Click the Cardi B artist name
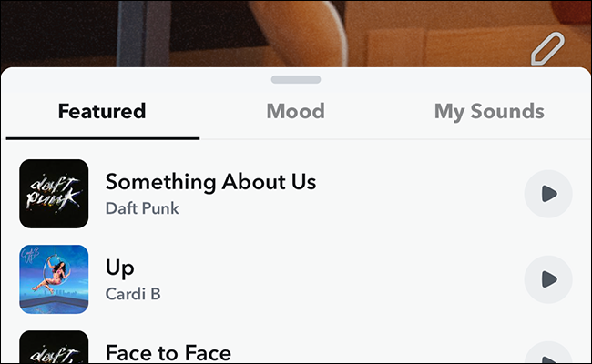The image size is (592, 364). (x=133, y=294)
